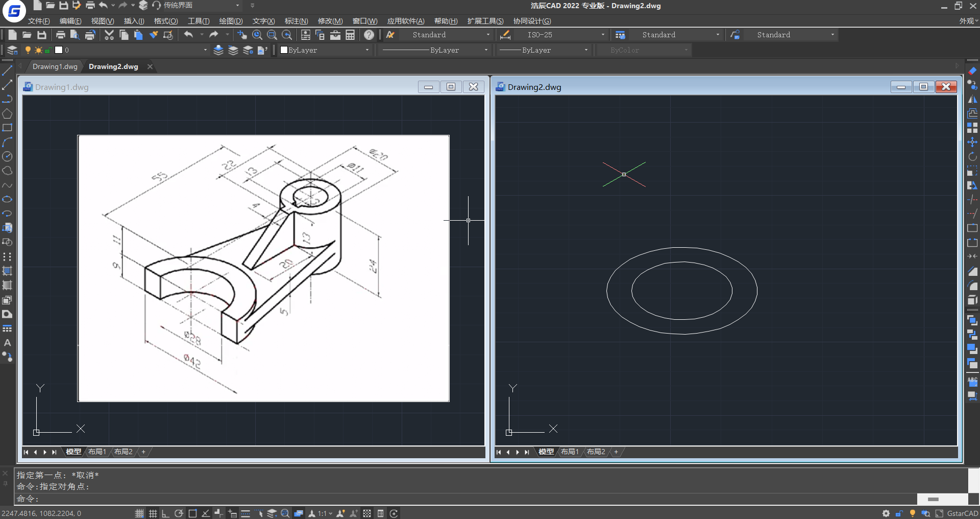Toggle object snap tracking in status bar
The image size is (980, 519).
point(206,513)
